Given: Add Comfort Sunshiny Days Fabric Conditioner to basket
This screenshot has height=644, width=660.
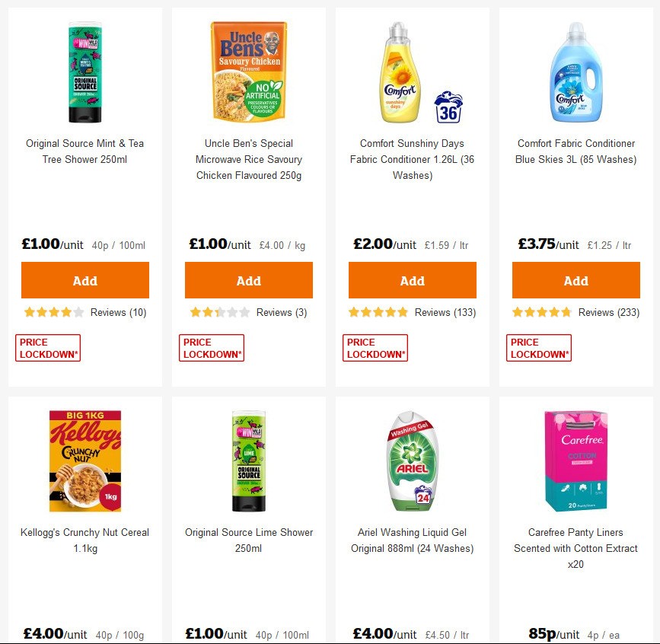Looking at the screenshot, I should 412,280.
